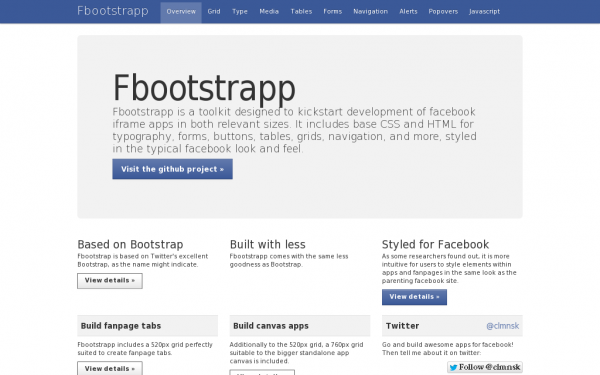Select Javascript in the top navbar
600x375 pixels.
pos(484,12)
